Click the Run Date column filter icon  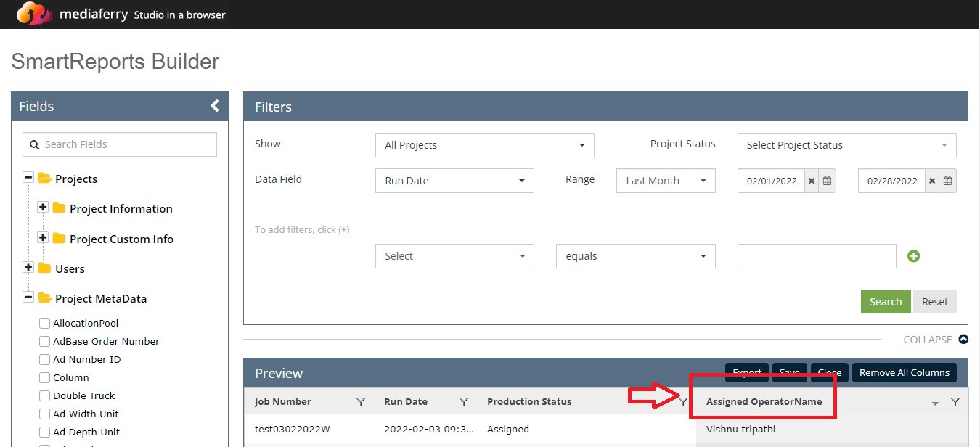tap(464, 402)
